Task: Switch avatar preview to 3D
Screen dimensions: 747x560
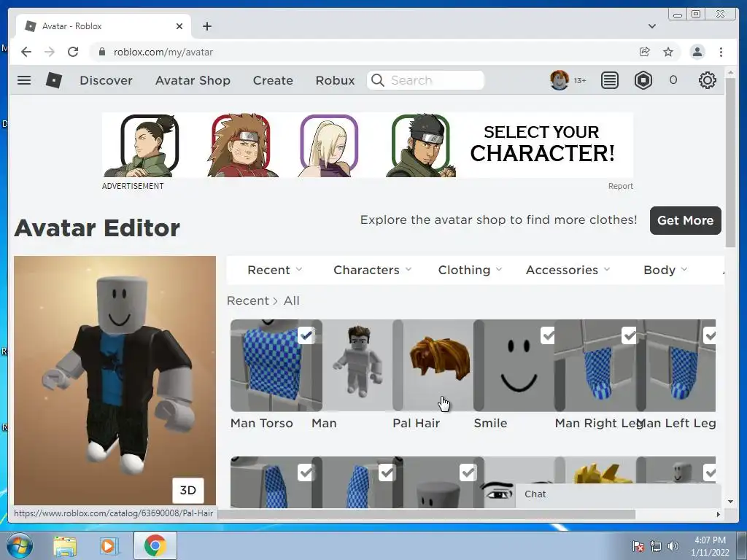Action: pos(187,491)
